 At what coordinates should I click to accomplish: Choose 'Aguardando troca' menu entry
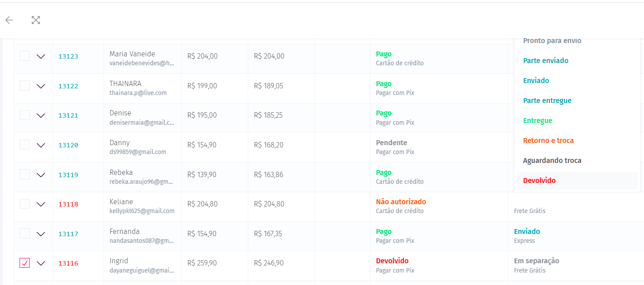click(552, 161)
